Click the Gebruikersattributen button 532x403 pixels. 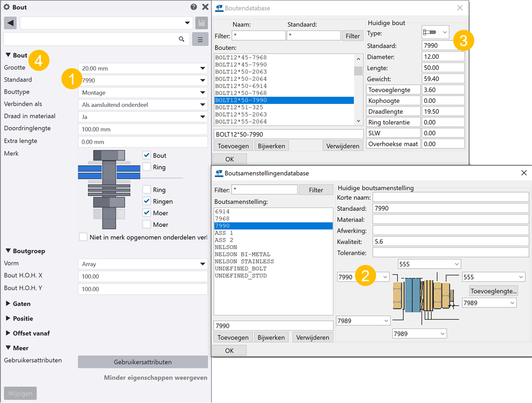[143, 362]
